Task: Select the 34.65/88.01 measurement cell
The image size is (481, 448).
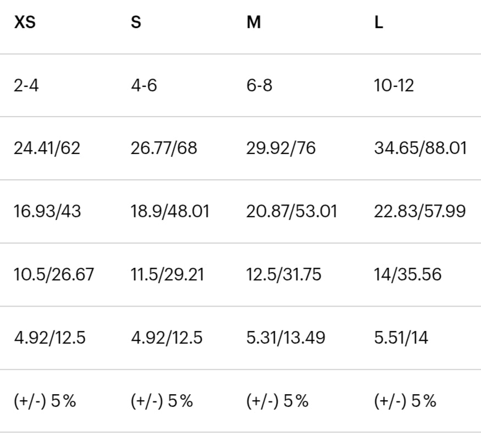Action: pyautogui.click(x=421, y=148)
